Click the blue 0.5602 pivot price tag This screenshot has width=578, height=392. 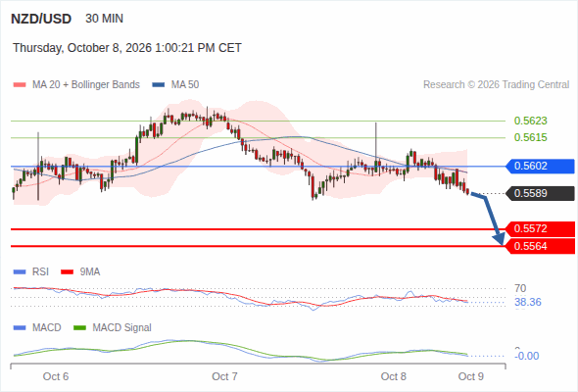[540, 166]
